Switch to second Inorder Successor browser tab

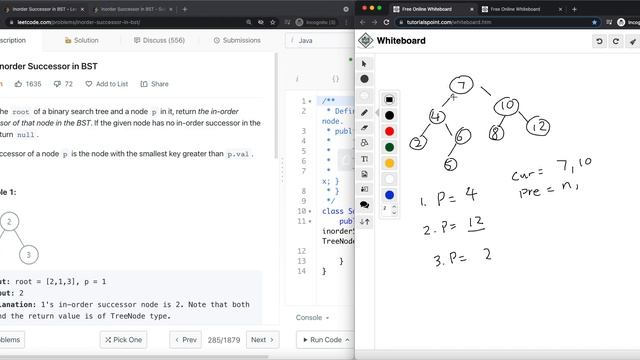[x=133, y=9]
